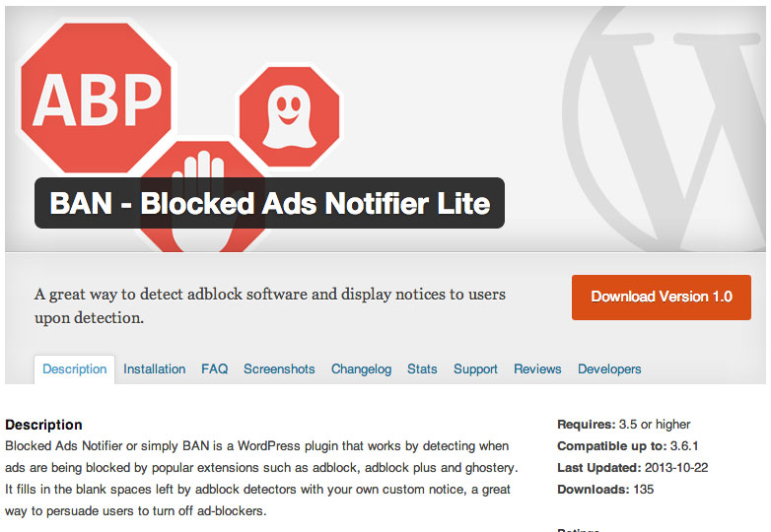Click the 'Compatible up to: 3.6.1' text

[627, 446]
